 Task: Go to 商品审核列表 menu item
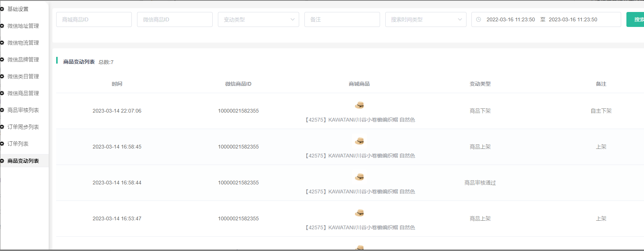(x=23, y=110)
